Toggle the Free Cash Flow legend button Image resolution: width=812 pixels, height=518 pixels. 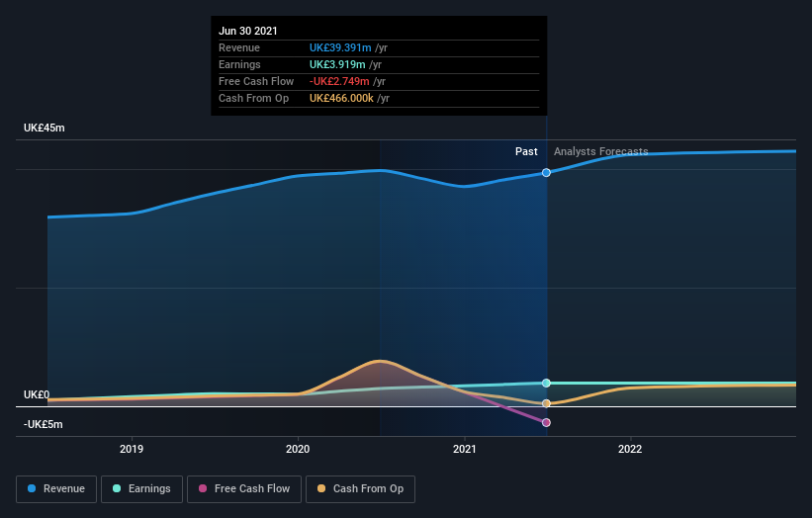click(x=244, y=489)
